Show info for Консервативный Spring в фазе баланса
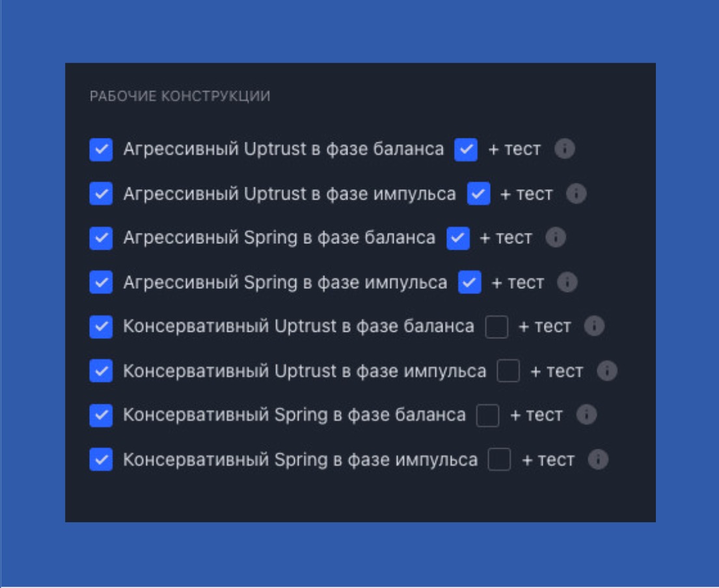The width and height of the screenshot is (719, 588). 586,415
